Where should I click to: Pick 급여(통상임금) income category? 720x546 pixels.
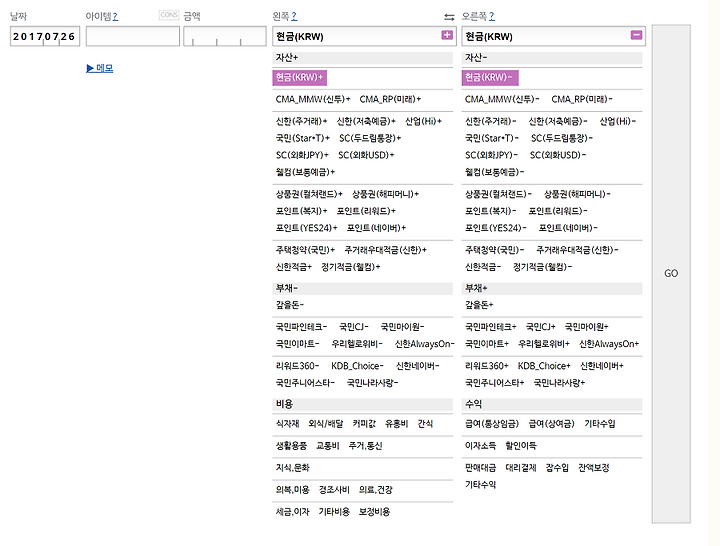click(x=492, y=424)
